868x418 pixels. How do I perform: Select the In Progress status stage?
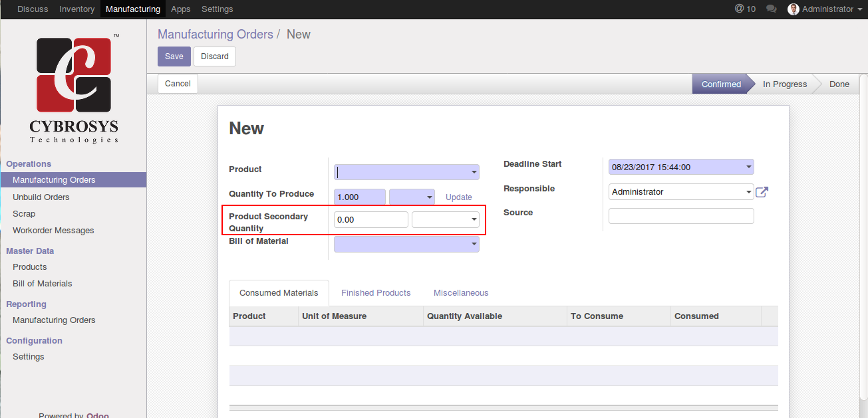(784, 84)
